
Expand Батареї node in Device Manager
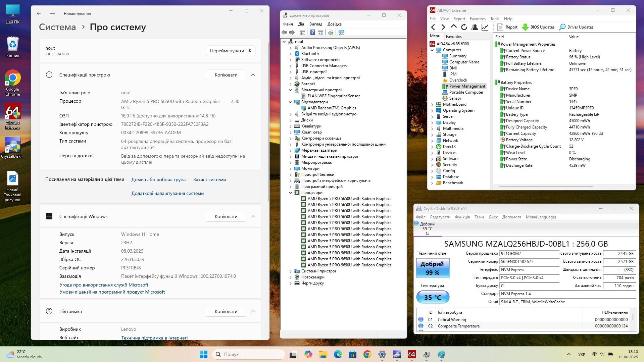point(291,84)
